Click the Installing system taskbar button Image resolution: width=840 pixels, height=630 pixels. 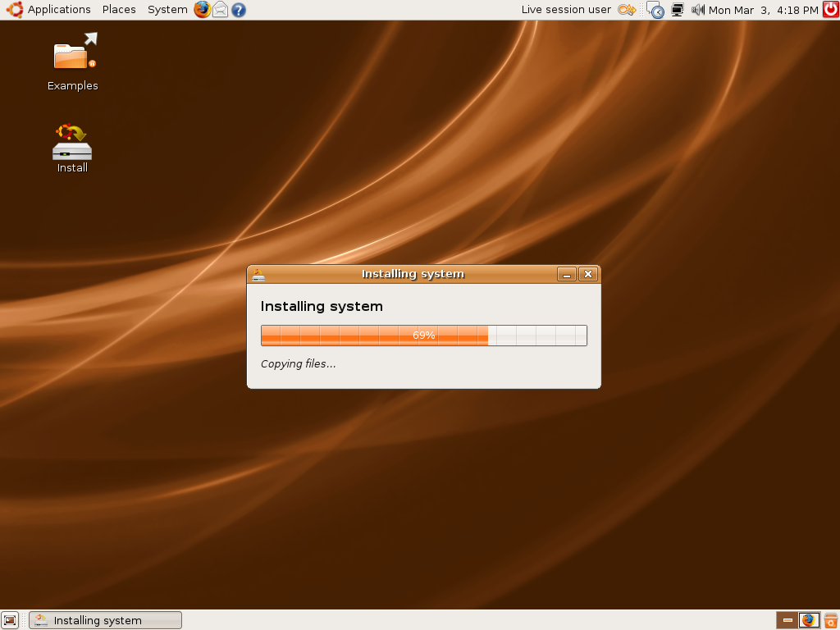pyautogui.click(x=106, y=620)
